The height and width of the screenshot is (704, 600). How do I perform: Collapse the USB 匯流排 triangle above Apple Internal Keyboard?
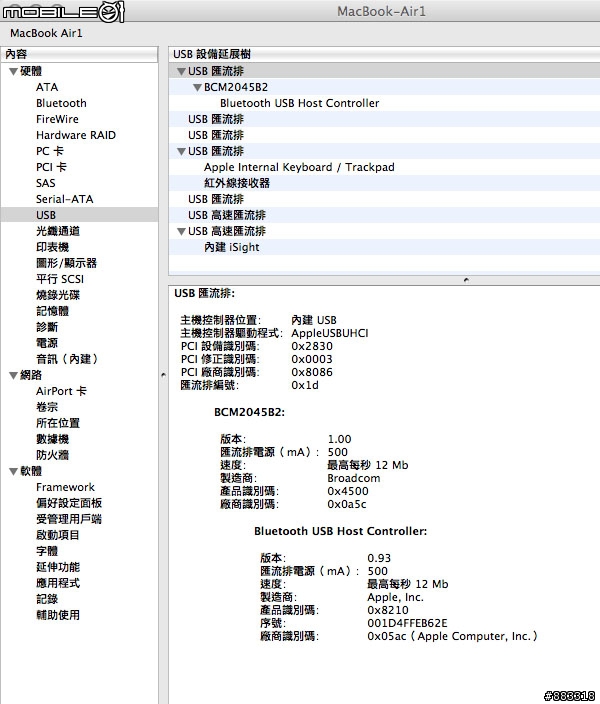181,151
